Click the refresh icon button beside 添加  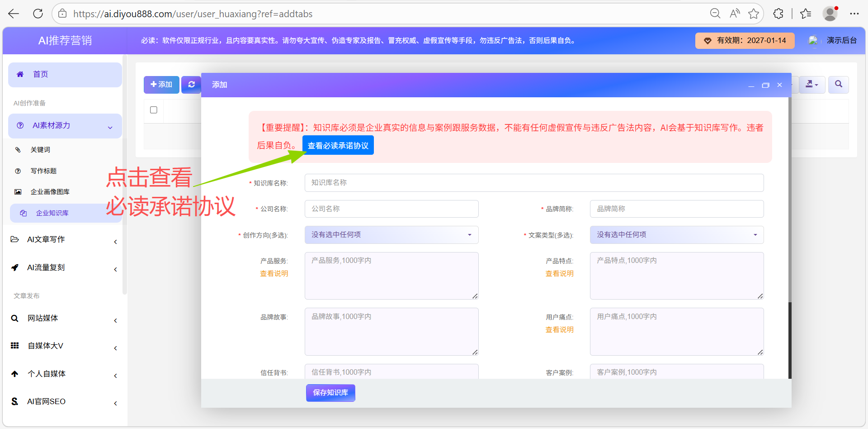(191, 85)
